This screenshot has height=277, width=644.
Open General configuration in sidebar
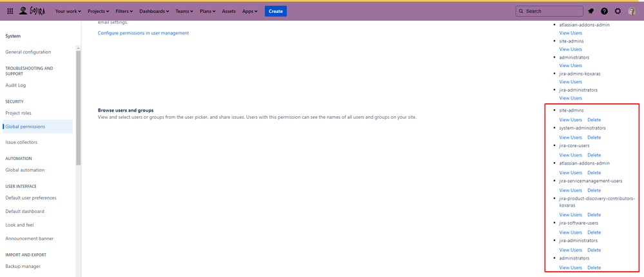point(28,52)
